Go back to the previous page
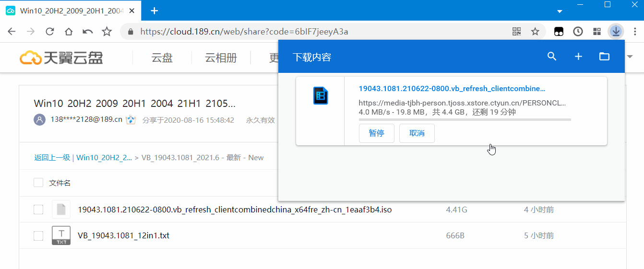 (x=12, y=32)
